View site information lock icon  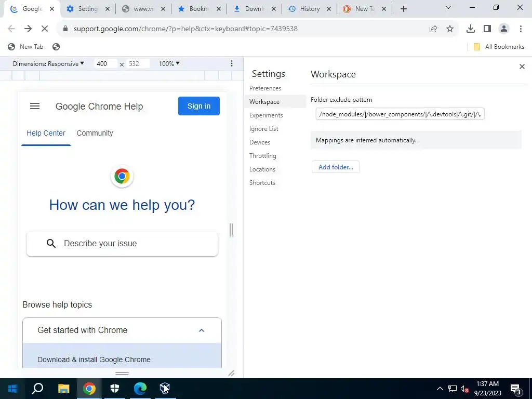65,29
